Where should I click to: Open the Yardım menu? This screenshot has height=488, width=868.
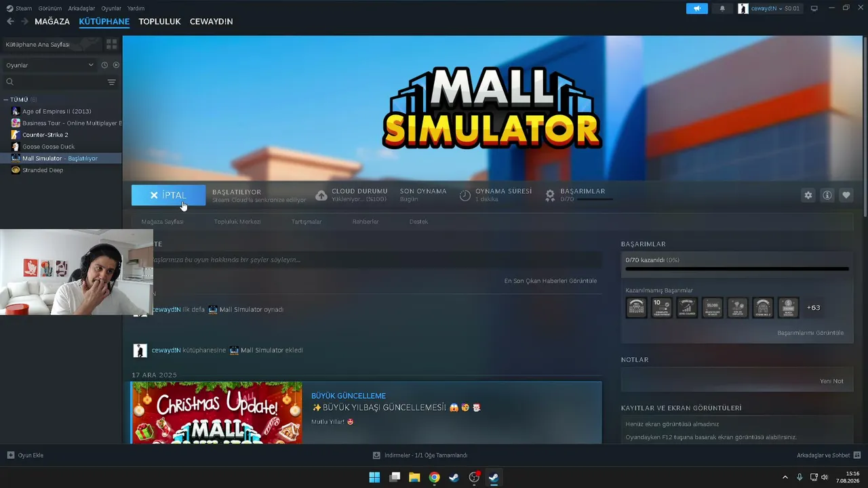[136, 8]
